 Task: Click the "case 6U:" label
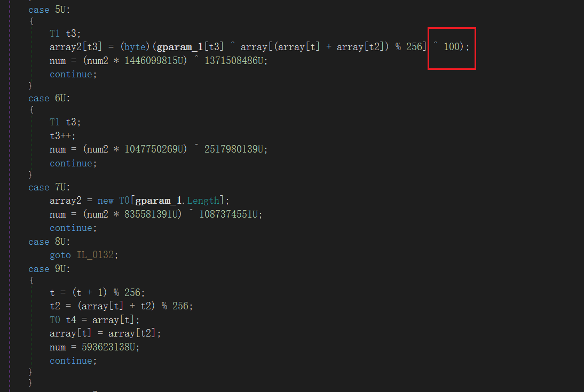(49, 98)
